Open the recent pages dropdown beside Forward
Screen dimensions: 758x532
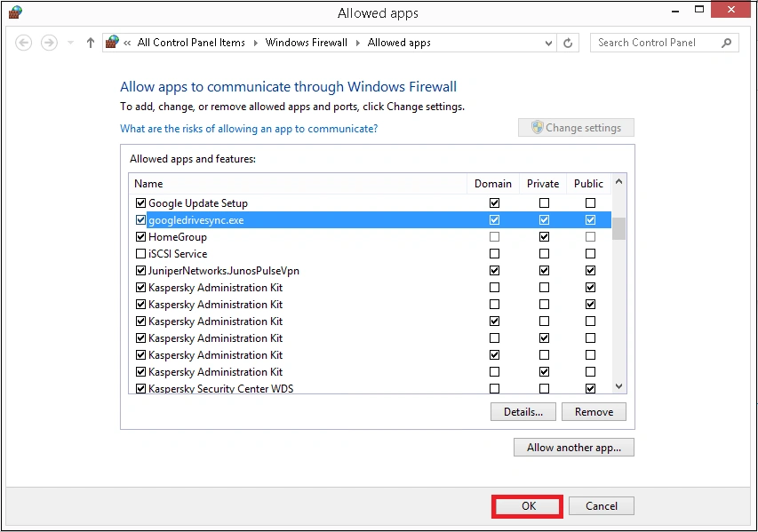tap(68, 43)
